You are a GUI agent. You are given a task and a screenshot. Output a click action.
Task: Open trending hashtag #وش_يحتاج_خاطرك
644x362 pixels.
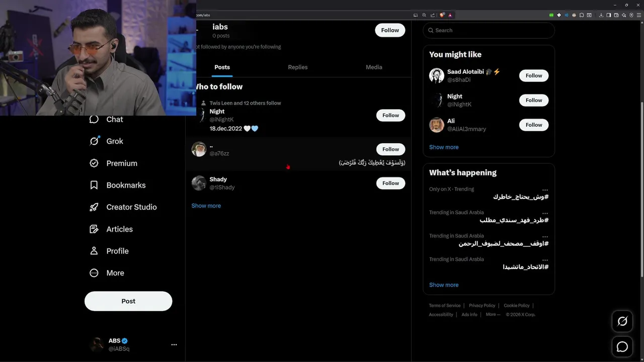521,197
